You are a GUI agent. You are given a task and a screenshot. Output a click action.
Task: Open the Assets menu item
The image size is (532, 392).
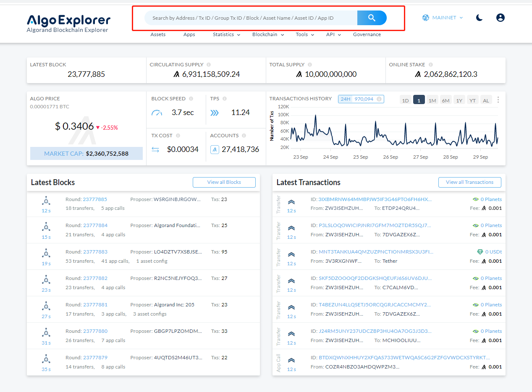(158, 34)
